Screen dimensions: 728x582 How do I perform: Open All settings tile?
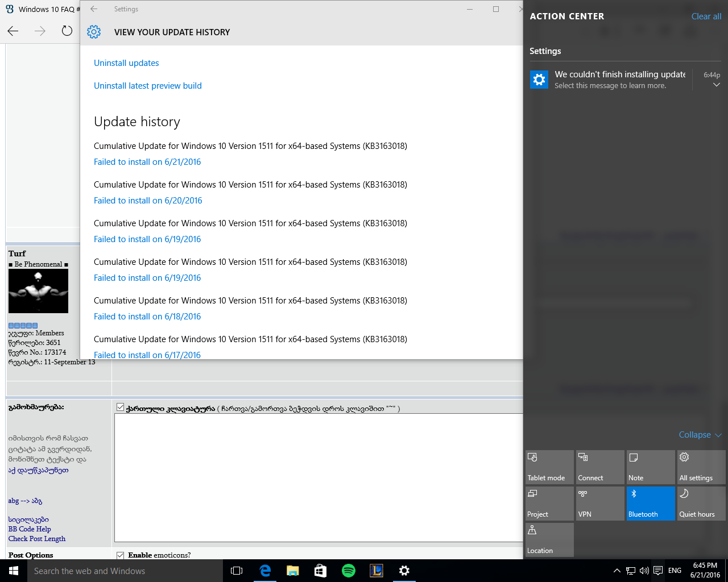click(x=701, y=467)
